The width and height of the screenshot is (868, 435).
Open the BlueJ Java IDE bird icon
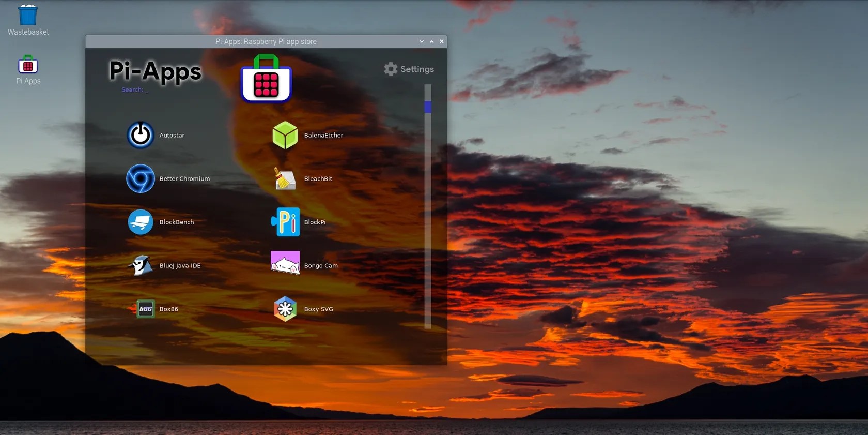point(141,265)
